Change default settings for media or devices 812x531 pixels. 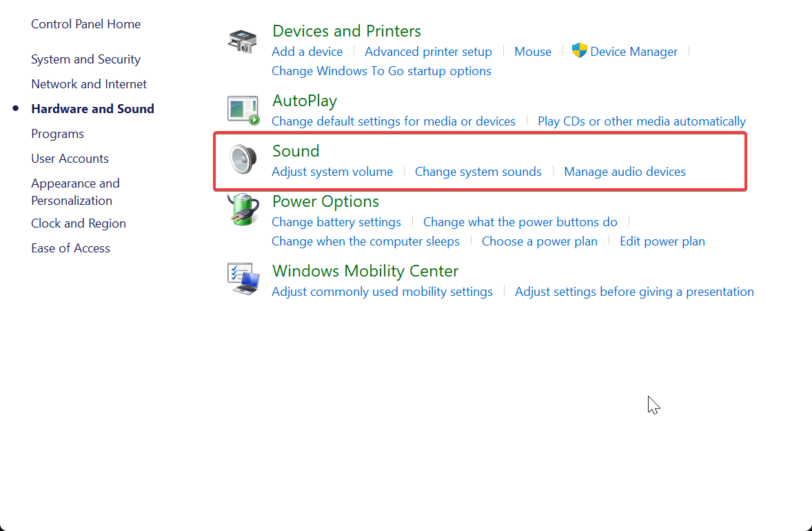click(394, 121)
